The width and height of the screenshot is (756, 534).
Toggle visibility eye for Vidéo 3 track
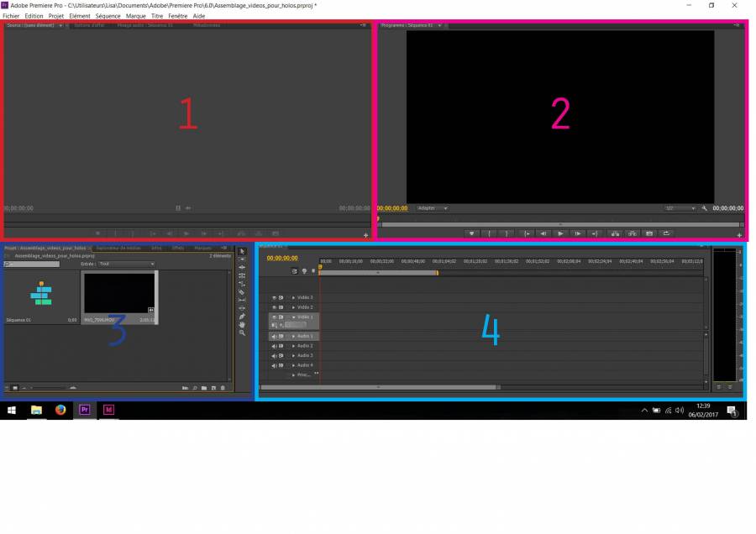click(x=275, y=298)
